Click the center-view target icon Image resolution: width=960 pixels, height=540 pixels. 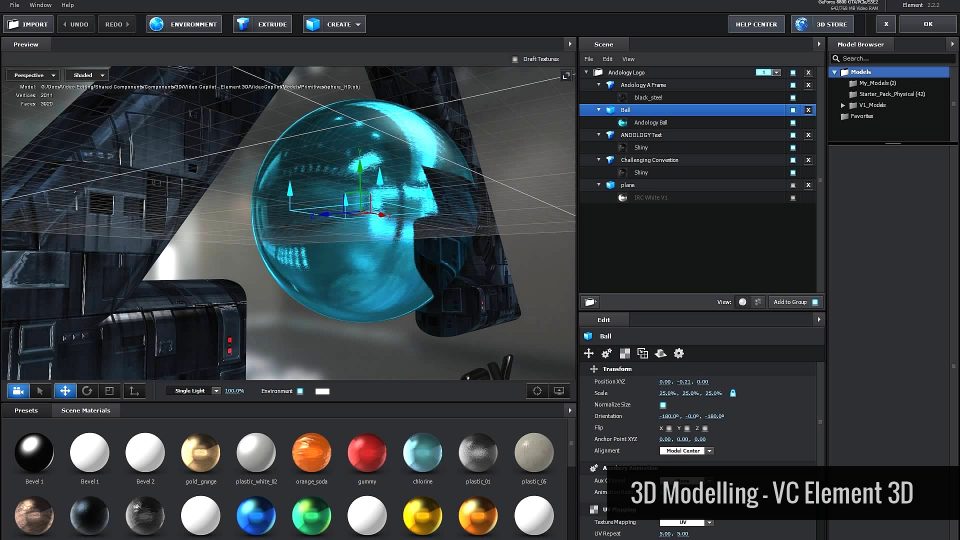pos(537,391)
